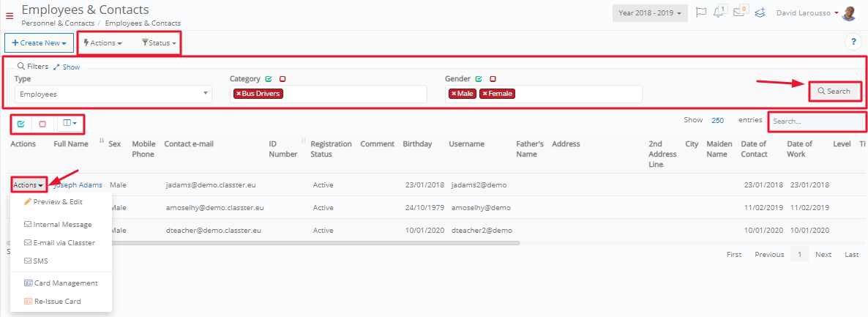This screenshot has height=317, width=868.
Task: Open the Create New dropdown
Action: point(39,42)
